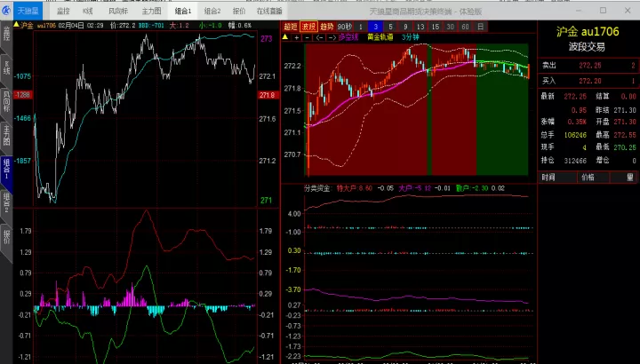640x364 pixels.
Task: Select the 1 minute chart period
Action: pyautogui.click(x=360, y=27)
